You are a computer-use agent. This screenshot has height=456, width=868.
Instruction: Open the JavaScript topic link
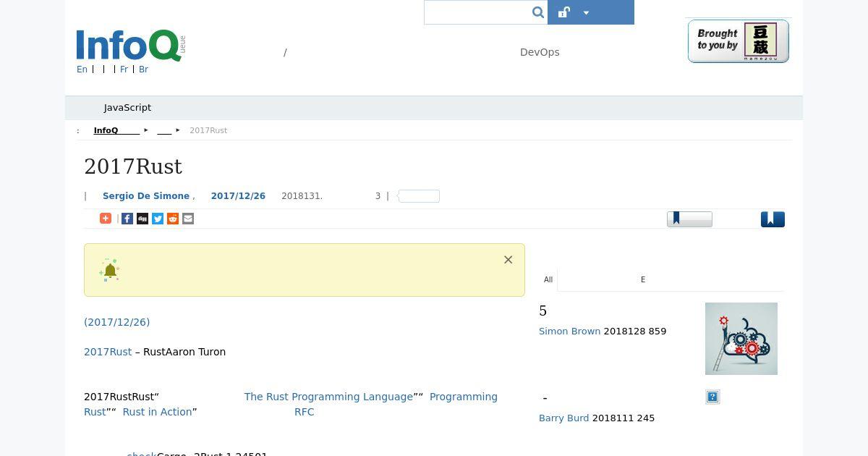[127, 108]
